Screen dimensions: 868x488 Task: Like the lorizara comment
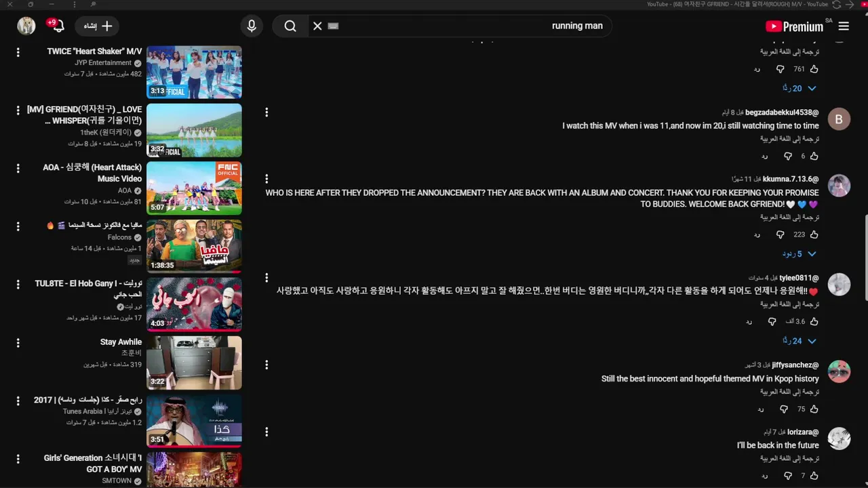click(x=814, y=476)
